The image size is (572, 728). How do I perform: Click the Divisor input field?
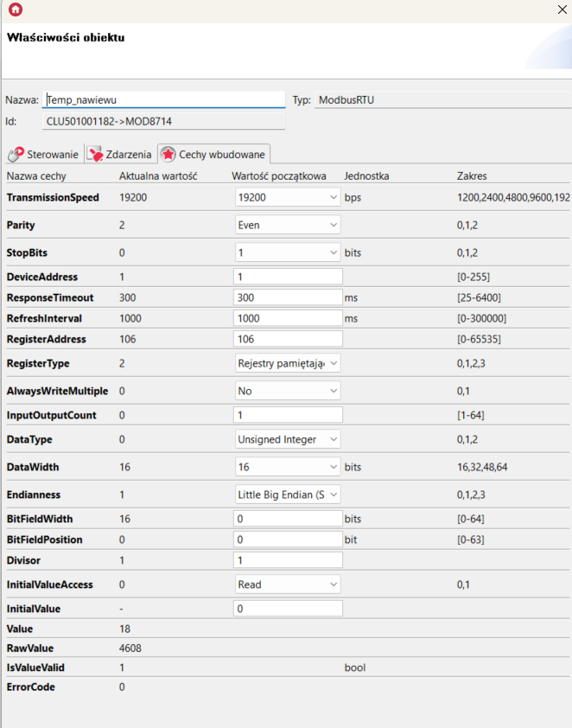pyautogui.click(x=288, y=560)
